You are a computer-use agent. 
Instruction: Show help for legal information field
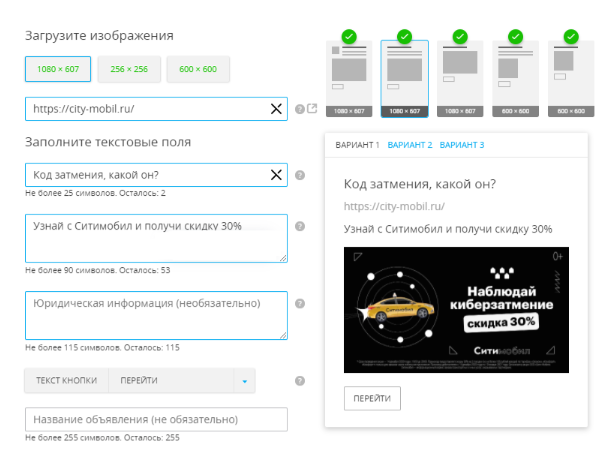(x=300, y=303)
